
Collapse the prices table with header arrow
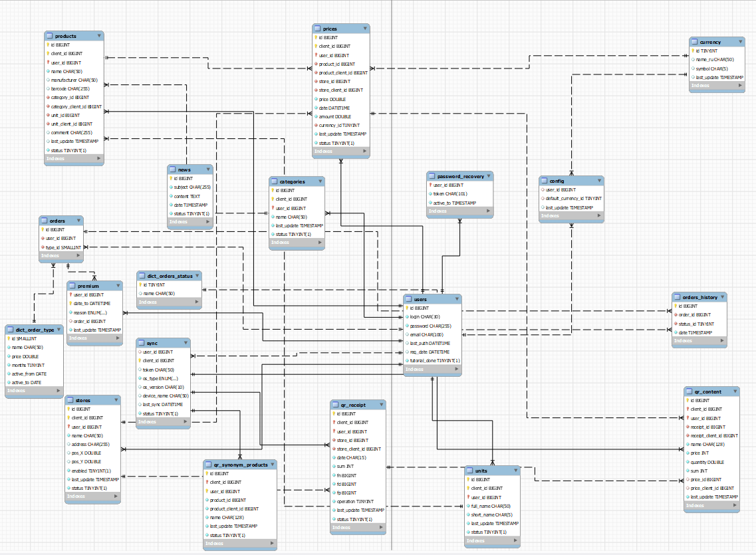click(365, 29)
